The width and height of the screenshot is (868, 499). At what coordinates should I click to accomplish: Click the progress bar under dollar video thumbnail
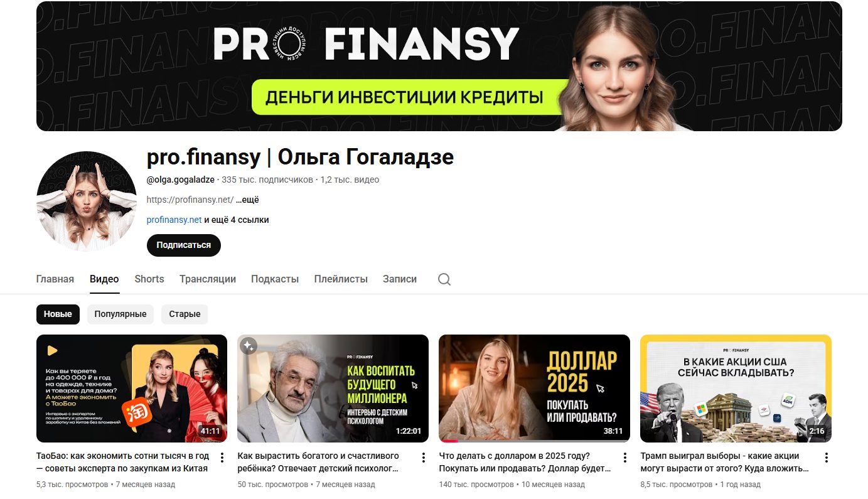[x=534, y=441]
